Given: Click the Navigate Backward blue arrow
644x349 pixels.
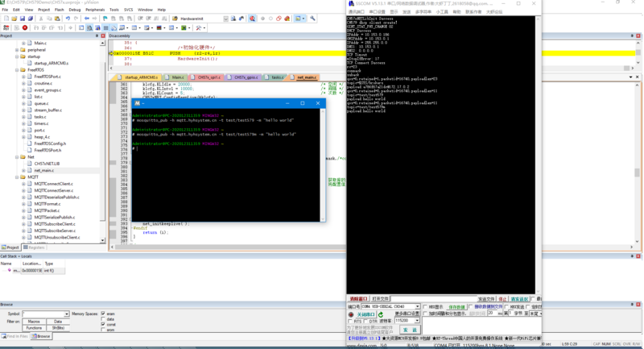Looking at the screenshot, I should tap(87, 19).
